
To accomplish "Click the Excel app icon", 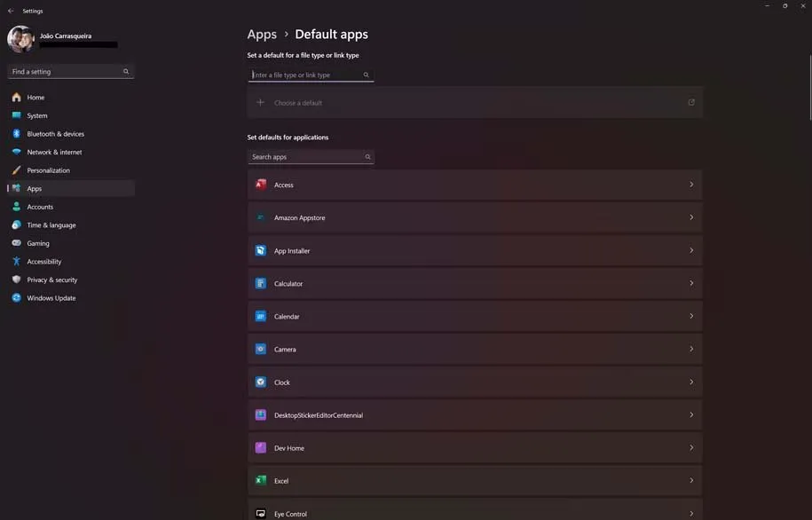I will [261, 481].
